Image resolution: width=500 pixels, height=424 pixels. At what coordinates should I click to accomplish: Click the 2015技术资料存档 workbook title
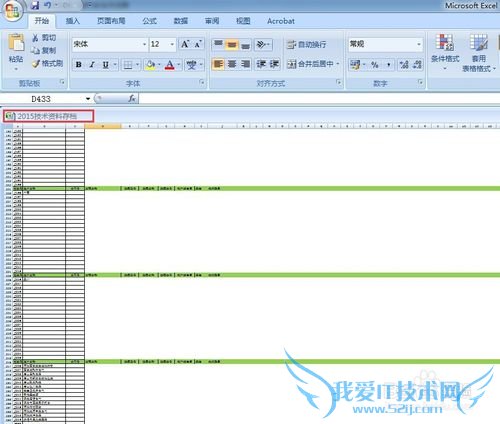(x=47, y=116)
